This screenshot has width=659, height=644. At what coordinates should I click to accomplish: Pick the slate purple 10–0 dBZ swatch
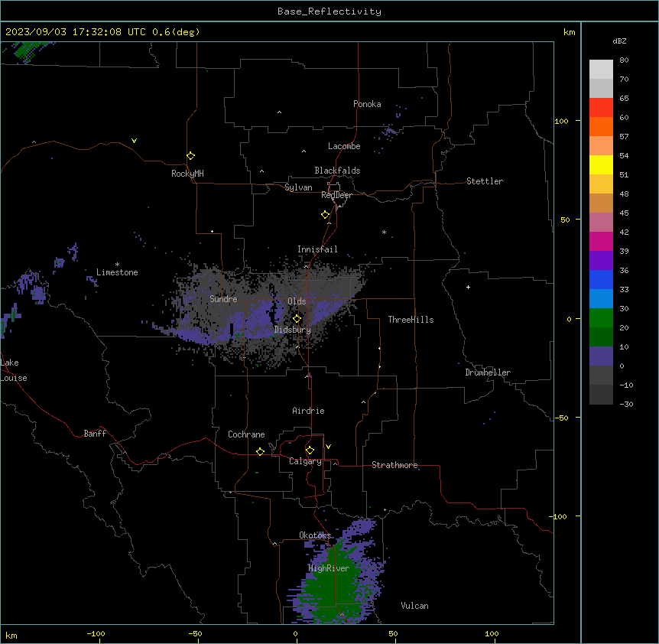coord(601,356)
